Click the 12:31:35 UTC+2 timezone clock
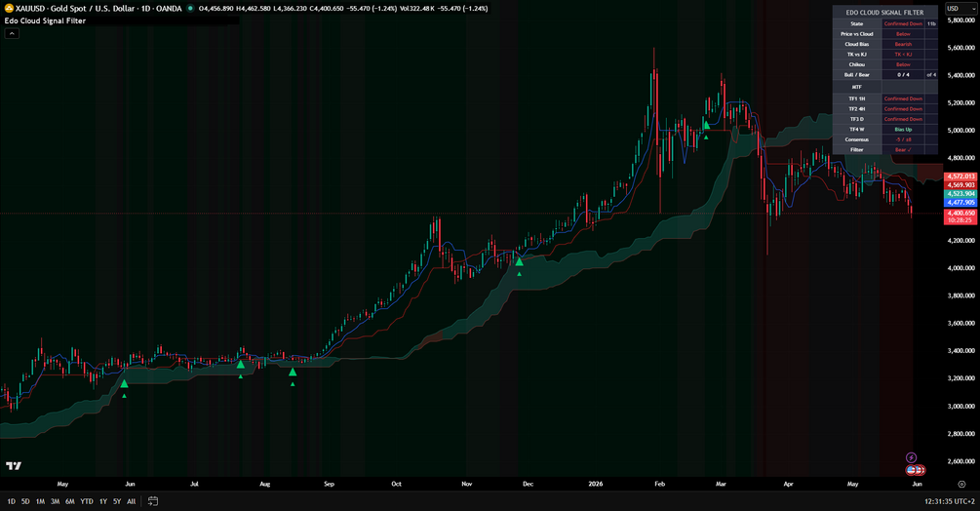The height and width of the screenshot is (511, 980). pyautogui.click(x=950, y=501)
